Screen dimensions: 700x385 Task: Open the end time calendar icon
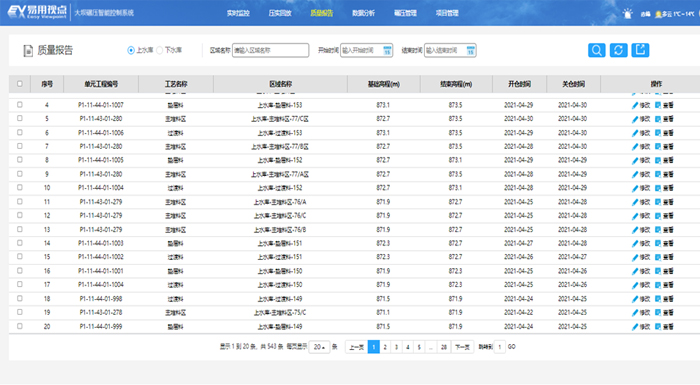point(471,50)
